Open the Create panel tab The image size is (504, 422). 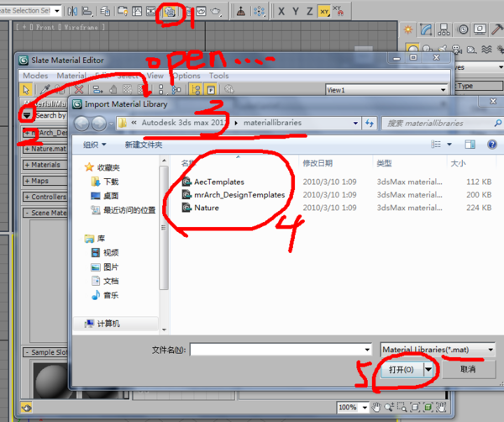(x=408, y=30)
